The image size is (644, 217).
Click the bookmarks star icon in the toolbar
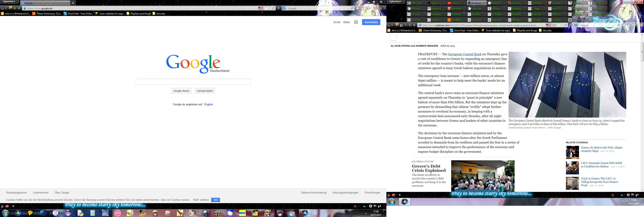266,8
